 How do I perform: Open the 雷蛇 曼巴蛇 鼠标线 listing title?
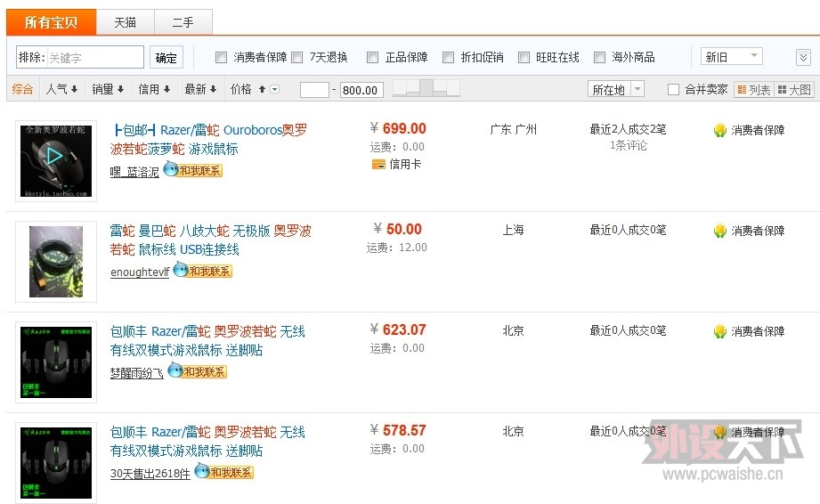(x=211, y=240)
